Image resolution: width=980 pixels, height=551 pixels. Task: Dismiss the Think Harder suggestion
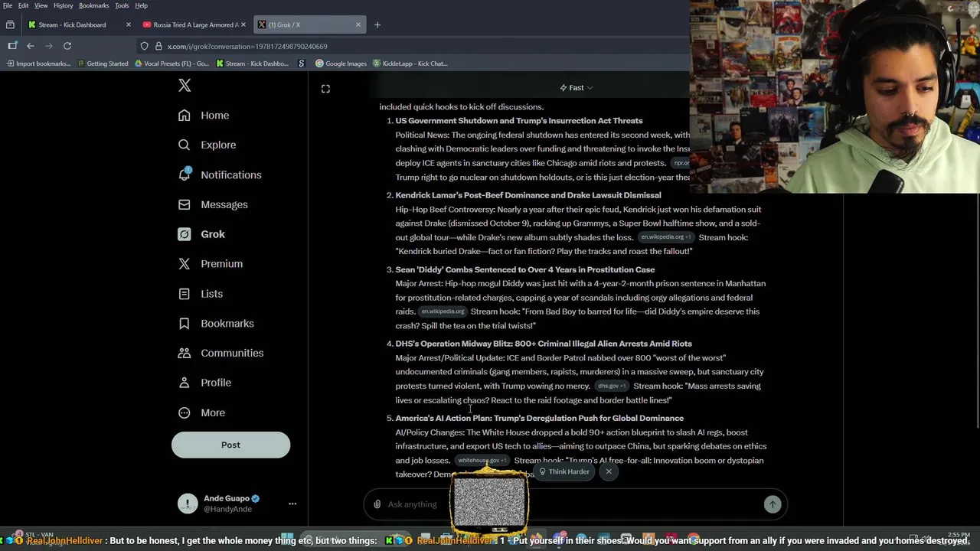click(609, 471)
